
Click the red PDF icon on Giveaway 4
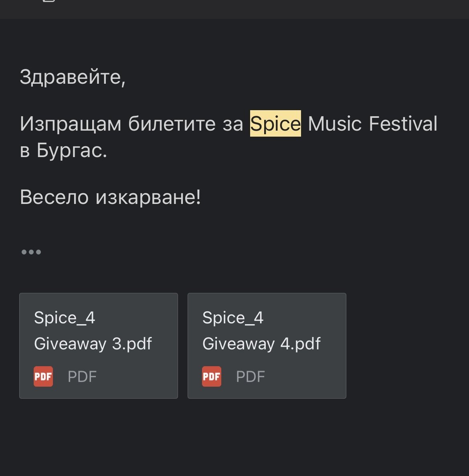pyautogui.click(x=212, y=376)
